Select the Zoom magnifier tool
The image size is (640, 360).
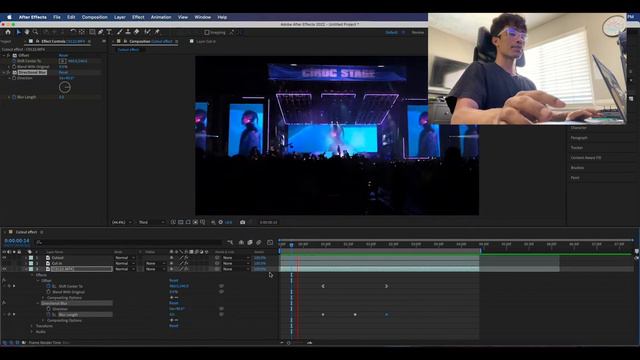click(x=36, y=32)
